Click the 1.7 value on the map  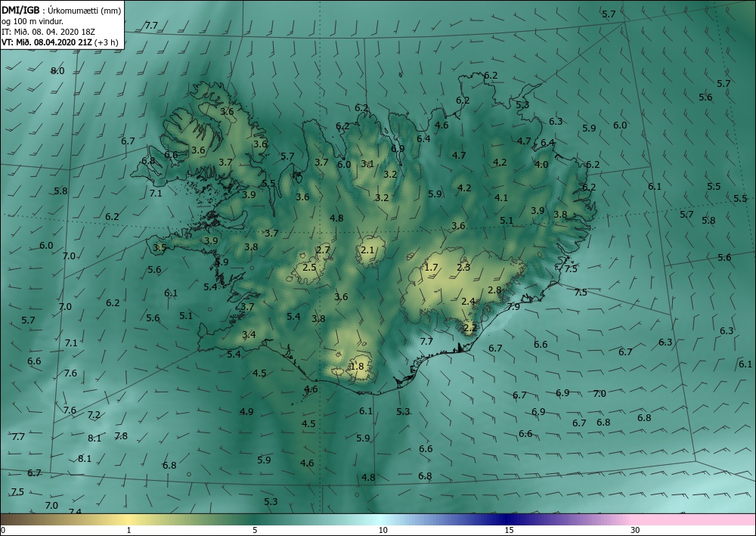431,267
